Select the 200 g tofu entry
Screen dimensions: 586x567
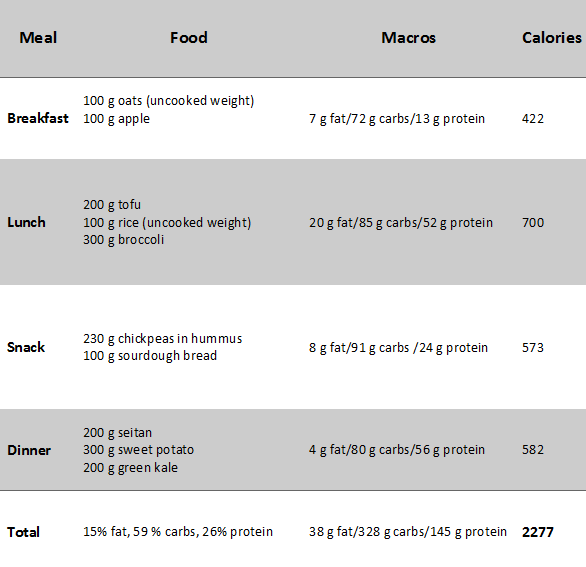tap(112, 204)
